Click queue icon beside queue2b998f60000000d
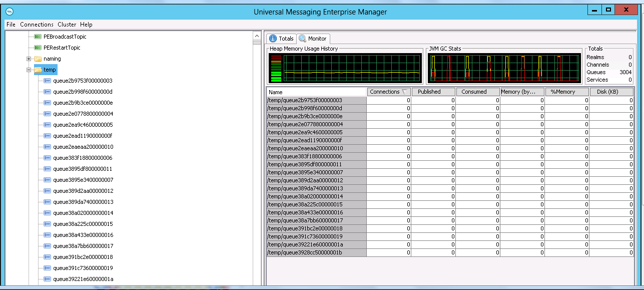Screen dimensions: 644x290 [48, 92]
